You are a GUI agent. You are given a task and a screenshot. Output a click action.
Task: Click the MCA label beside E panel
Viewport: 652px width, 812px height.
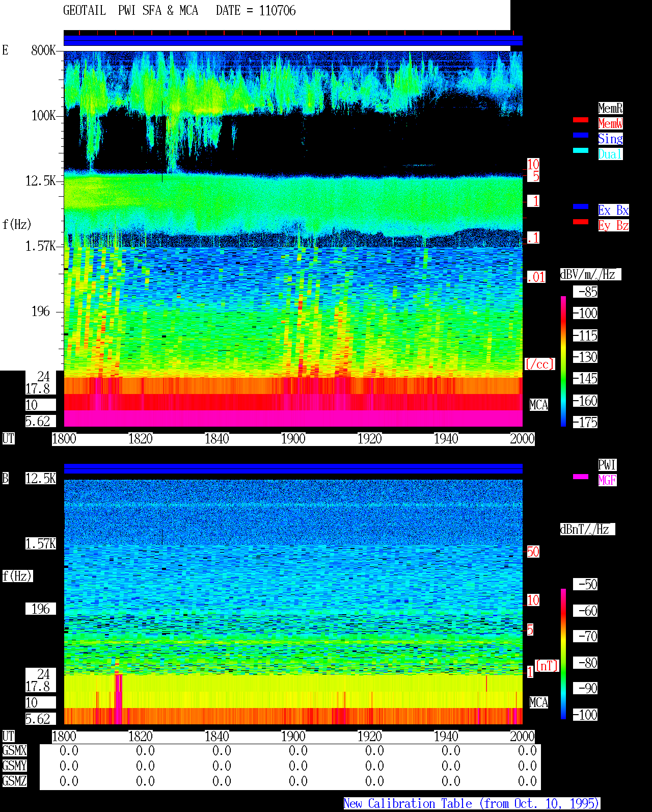pos(539,405)
